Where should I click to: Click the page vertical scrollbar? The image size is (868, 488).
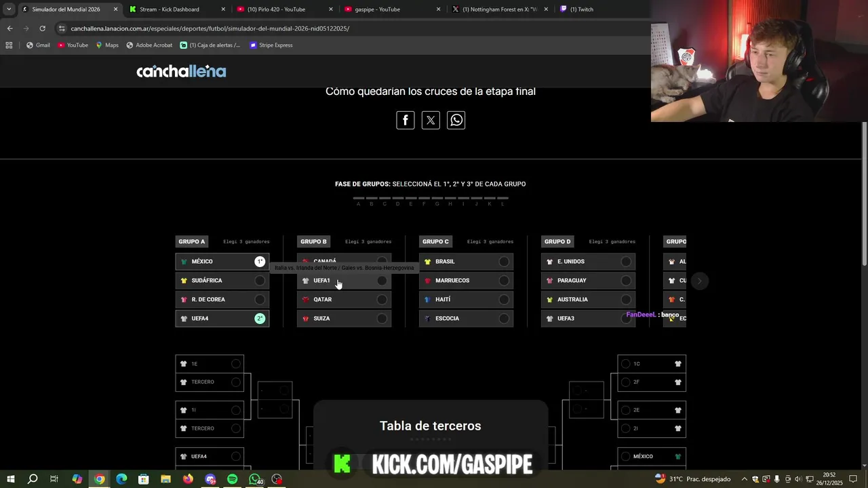[865, 194]
